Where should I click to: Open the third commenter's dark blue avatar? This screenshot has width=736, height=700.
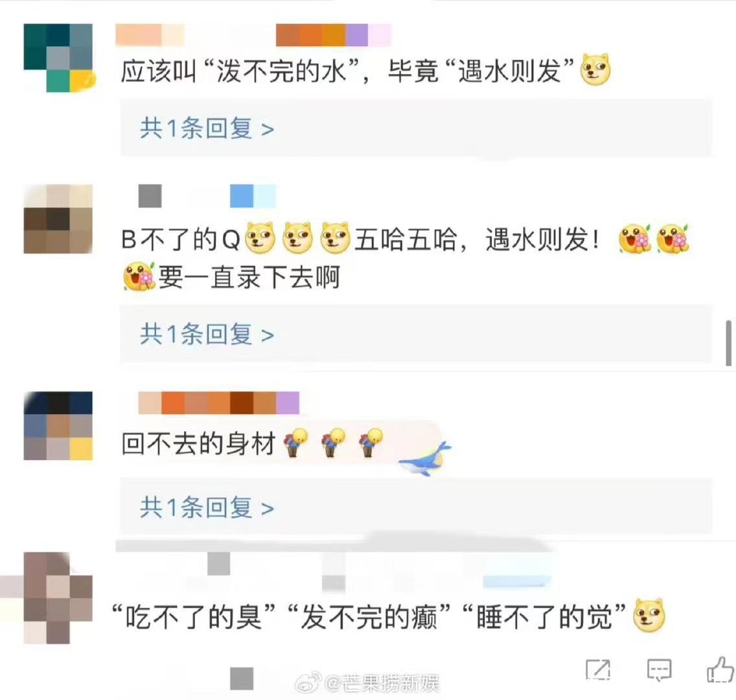click(58, 425)
